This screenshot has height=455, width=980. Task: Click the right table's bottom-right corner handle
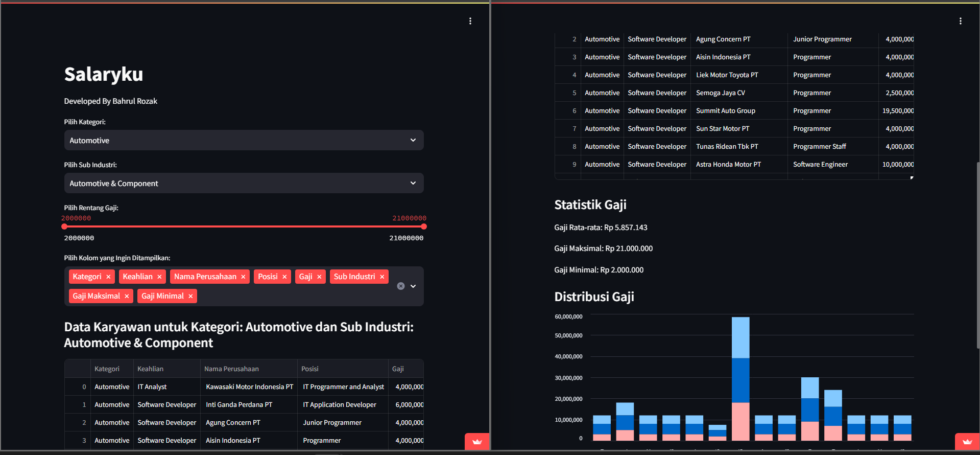click(912, 178)
